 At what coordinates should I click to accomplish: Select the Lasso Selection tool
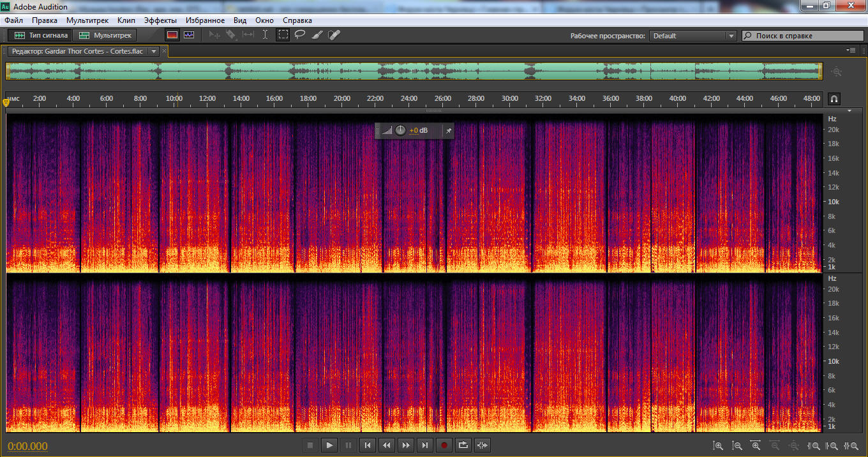[300, 35]
